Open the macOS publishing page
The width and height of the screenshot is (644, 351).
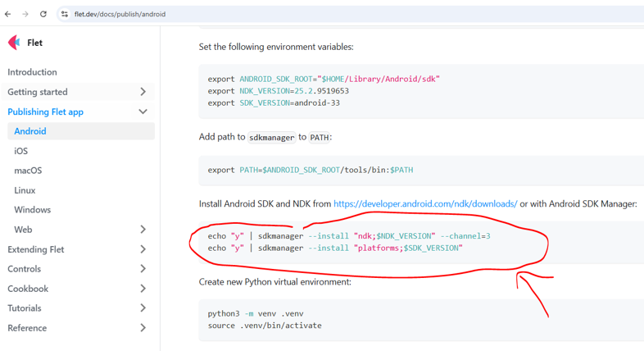28,171
